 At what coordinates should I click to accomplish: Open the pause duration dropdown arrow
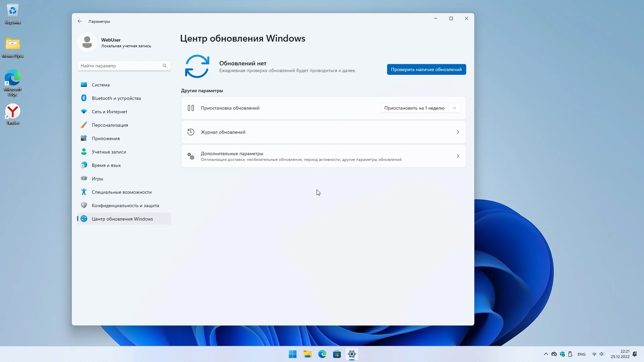pos(454,108)
